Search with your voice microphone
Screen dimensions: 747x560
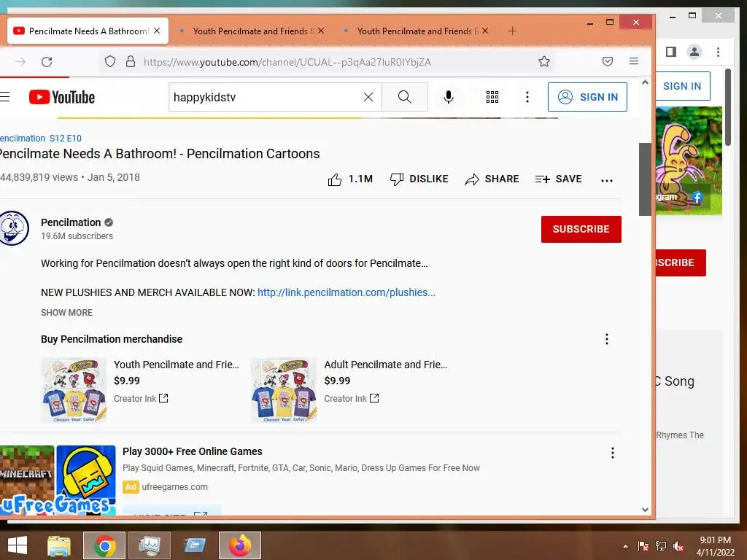(449, 97)
